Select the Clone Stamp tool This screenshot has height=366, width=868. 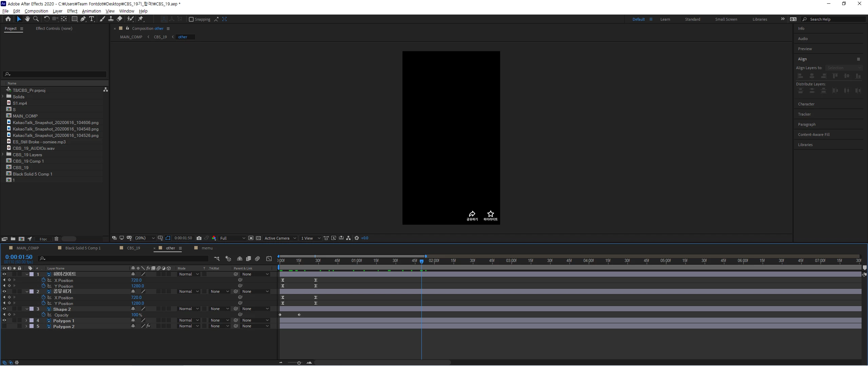[x=111, y=19]
